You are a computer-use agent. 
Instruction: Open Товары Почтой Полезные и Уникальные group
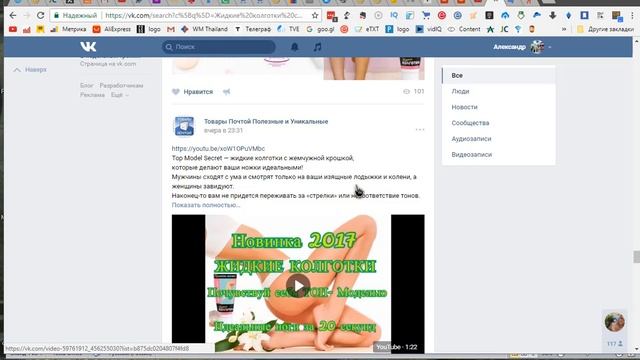[x=266, y=122]
